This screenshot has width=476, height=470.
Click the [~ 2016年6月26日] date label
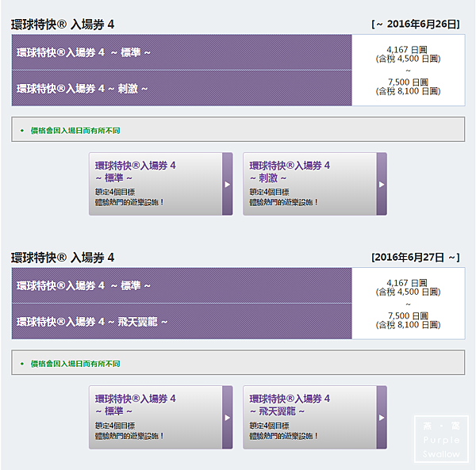(416, 25)
